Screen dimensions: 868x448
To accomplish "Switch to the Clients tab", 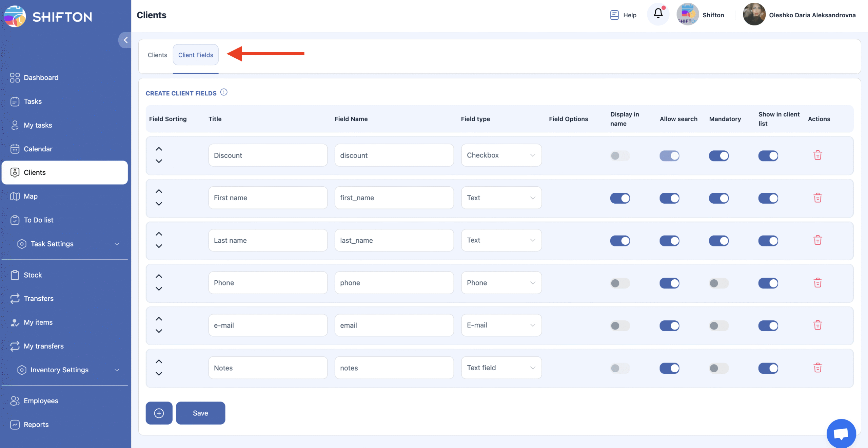I will pyautogui.click(x=157, y=55).
